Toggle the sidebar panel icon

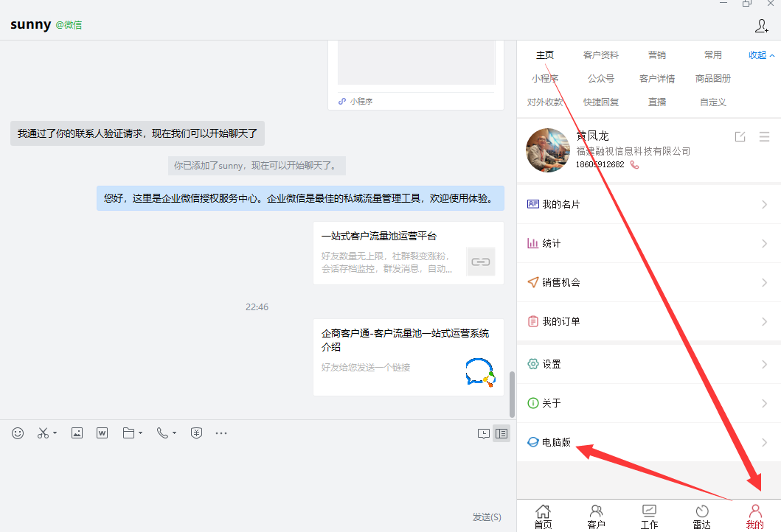501,433
